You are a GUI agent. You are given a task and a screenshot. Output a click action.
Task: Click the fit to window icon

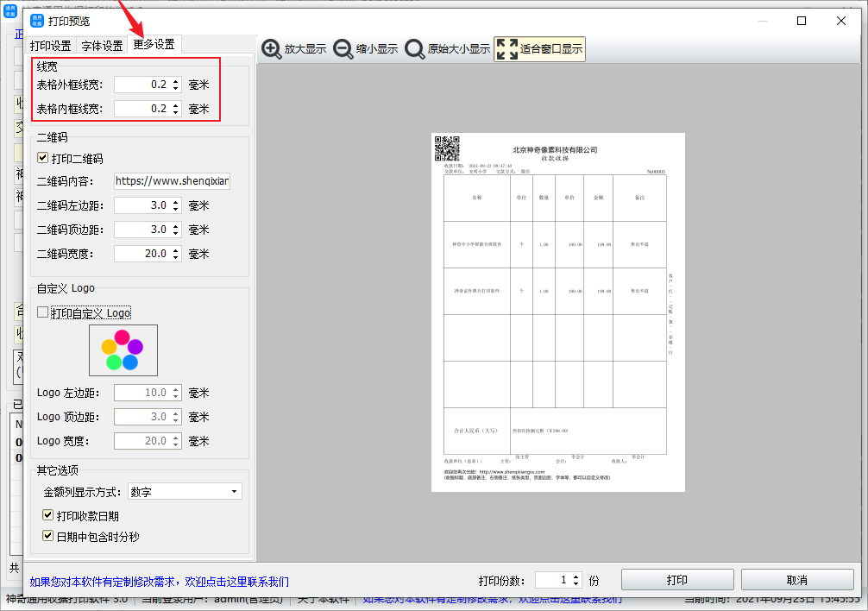coord(507,49)
